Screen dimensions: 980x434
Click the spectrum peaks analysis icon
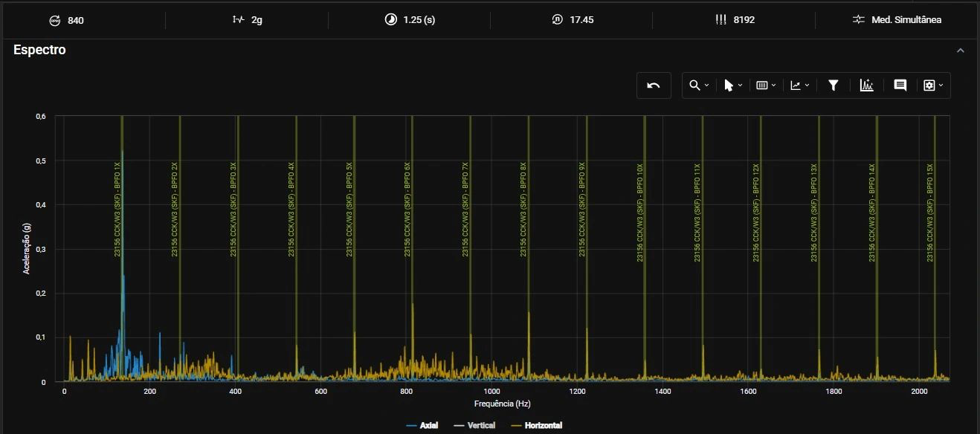coord(866,85)
